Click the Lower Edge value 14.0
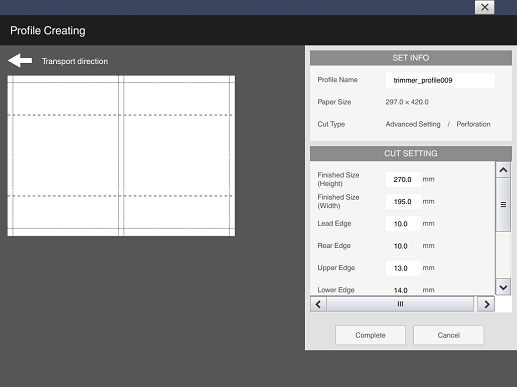517x387 pixels. (401, 290)
